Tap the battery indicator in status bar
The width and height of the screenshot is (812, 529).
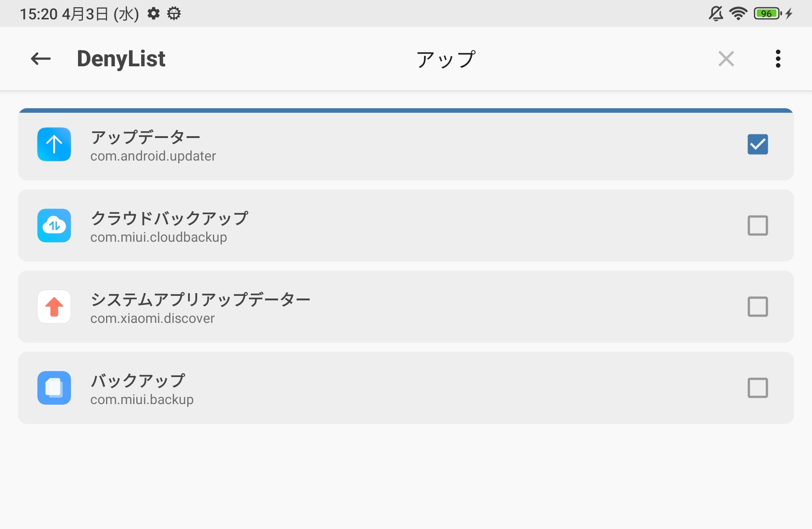[768, 14]
